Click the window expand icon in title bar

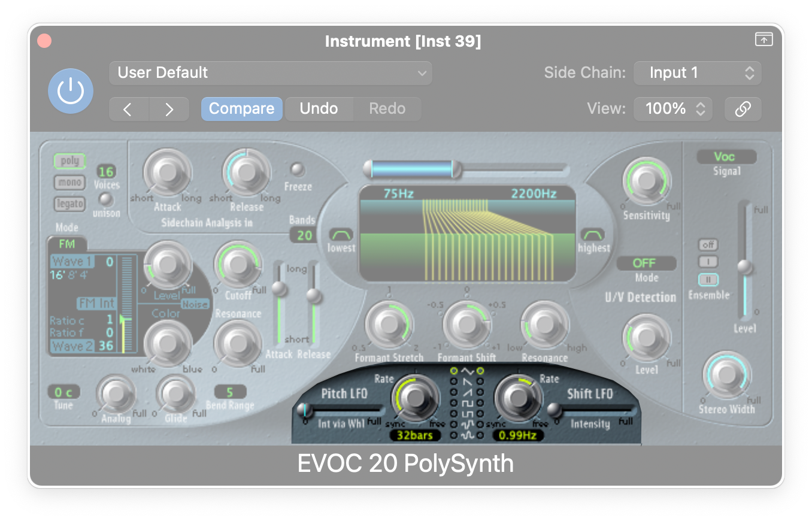point(763,40)
